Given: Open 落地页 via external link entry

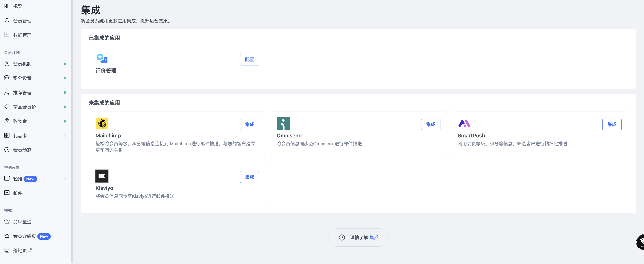Looking at the screenshot, I should point(19,250).
